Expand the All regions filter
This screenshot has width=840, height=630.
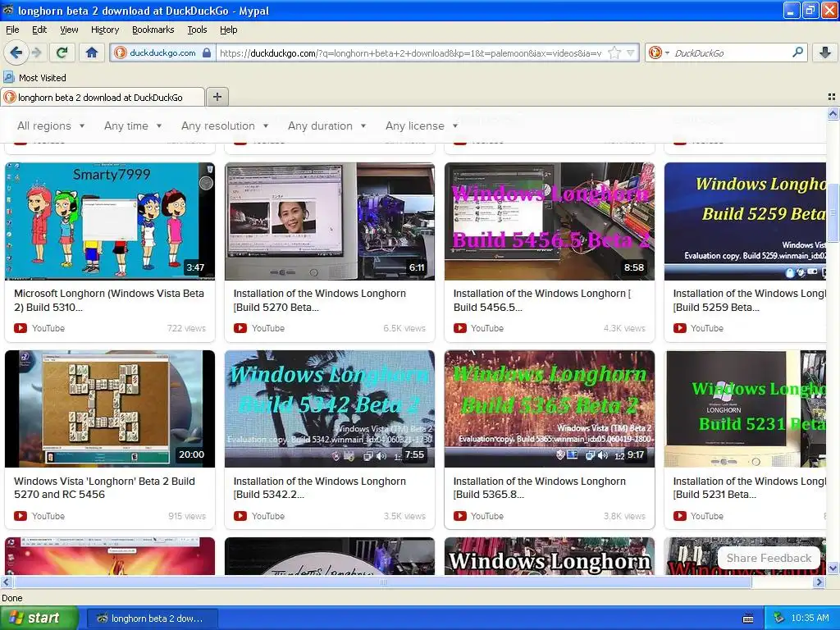[51, 126]
